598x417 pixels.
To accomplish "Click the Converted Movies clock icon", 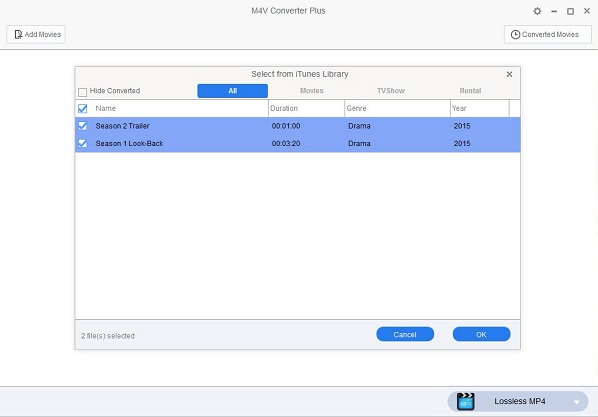I will 515,35.
